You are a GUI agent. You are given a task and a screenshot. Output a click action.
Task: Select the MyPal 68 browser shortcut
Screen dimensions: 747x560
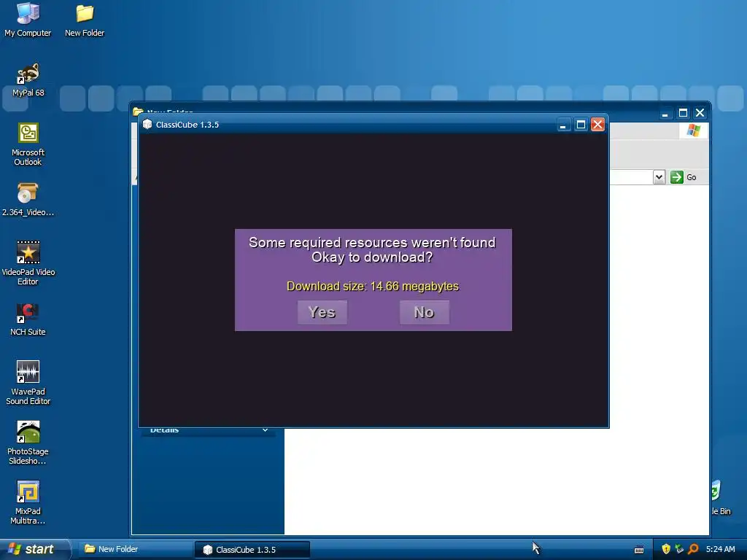coord(28,80)
